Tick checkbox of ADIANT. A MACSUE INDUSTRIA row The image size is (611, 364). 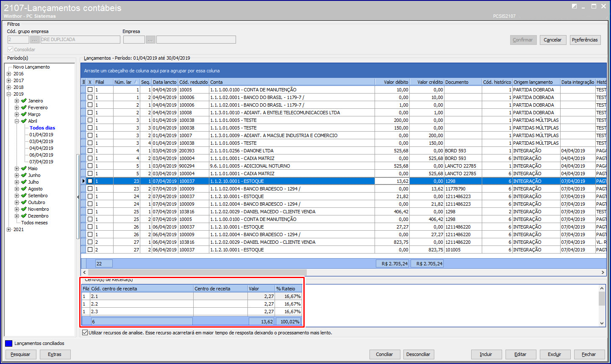pyautogui.click(x=90, y=135)
